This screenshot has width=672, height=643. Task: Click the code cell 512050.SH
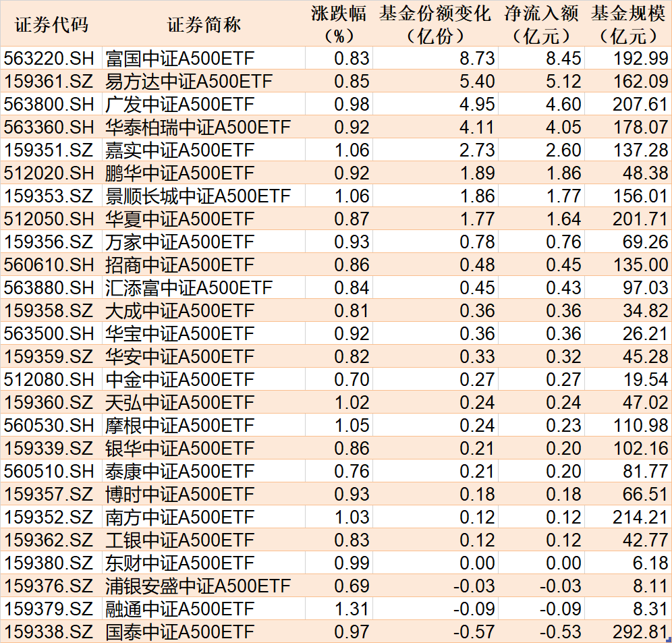[x=51, y=219]
